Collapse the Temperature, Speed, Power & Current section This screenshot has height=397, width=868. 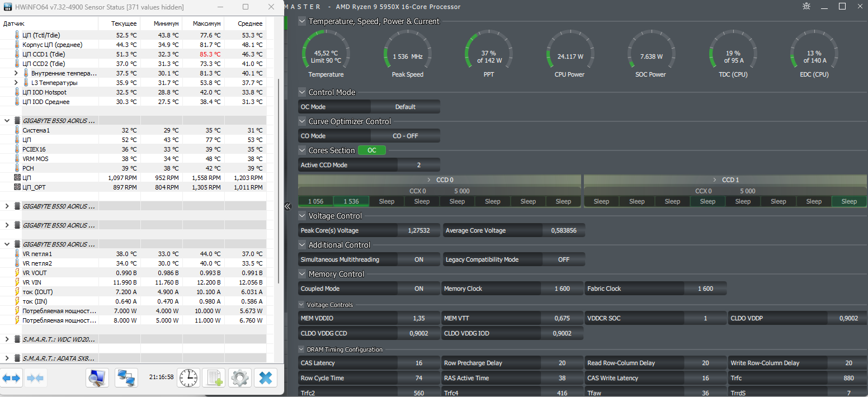click(302, 21)
